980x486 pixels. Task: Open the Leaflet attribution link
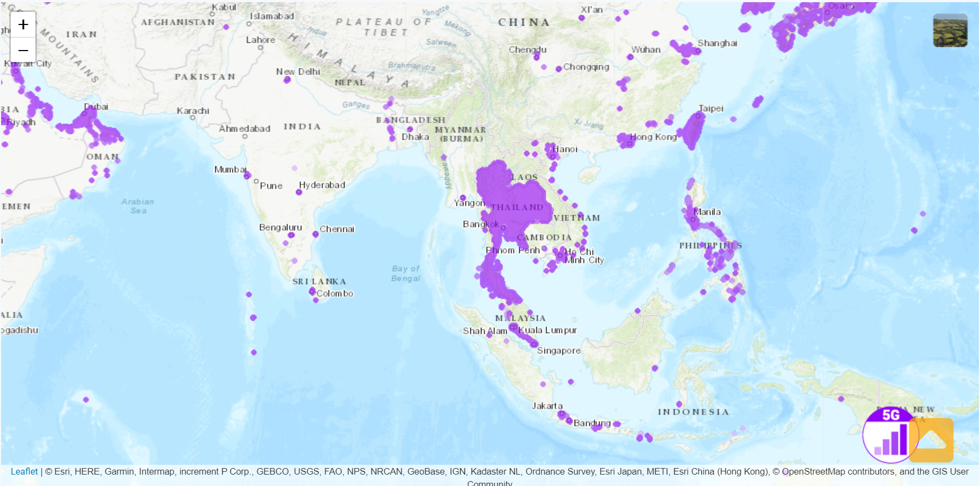tap(24, 471)
